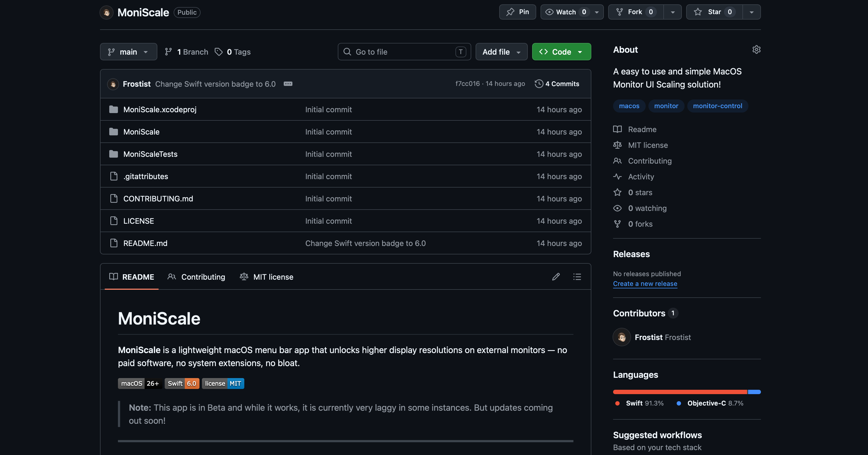Click the repository owner avatar beside MoniScale title

pyautogui.click(x=107, y=13)
